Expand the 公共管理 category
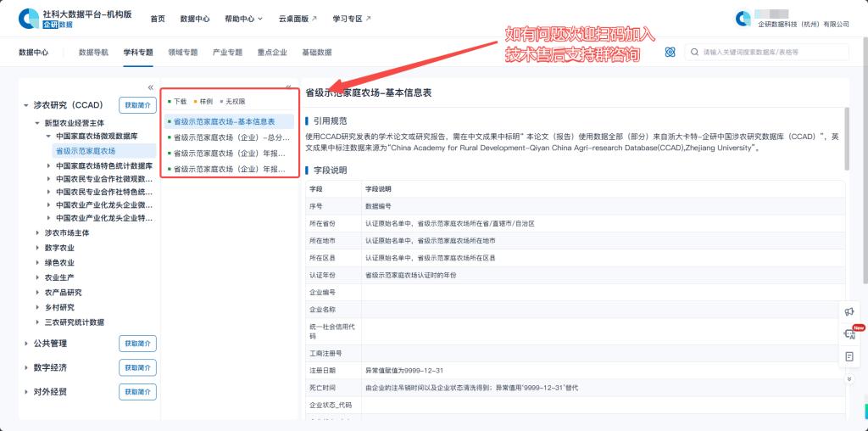 [26, 344]
